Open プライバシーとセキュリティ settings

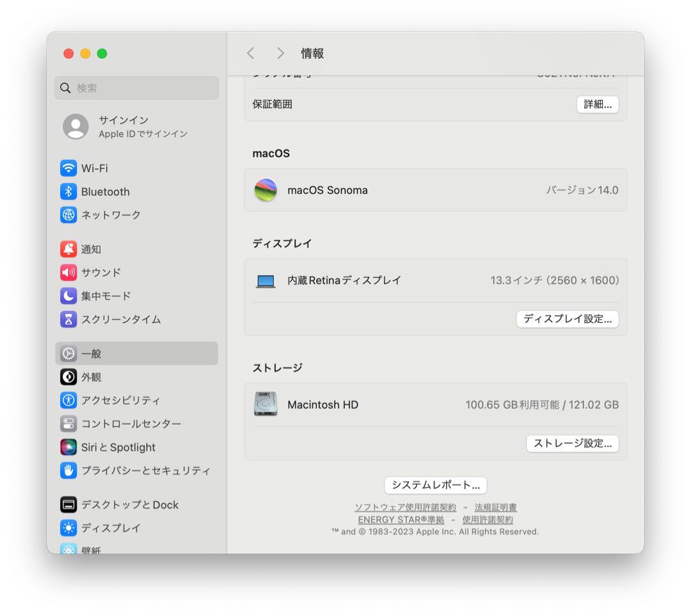(136, 470)
